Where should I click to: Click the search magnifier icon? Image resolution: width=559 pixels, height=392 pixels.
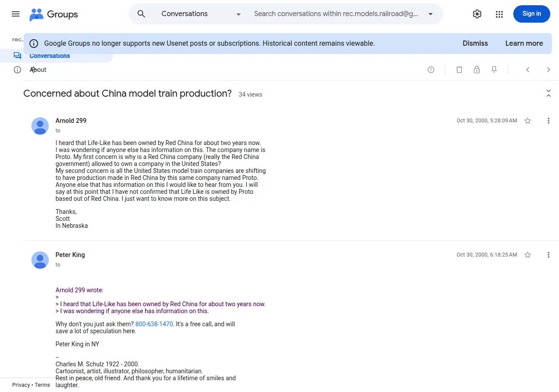tap(141, 14)
